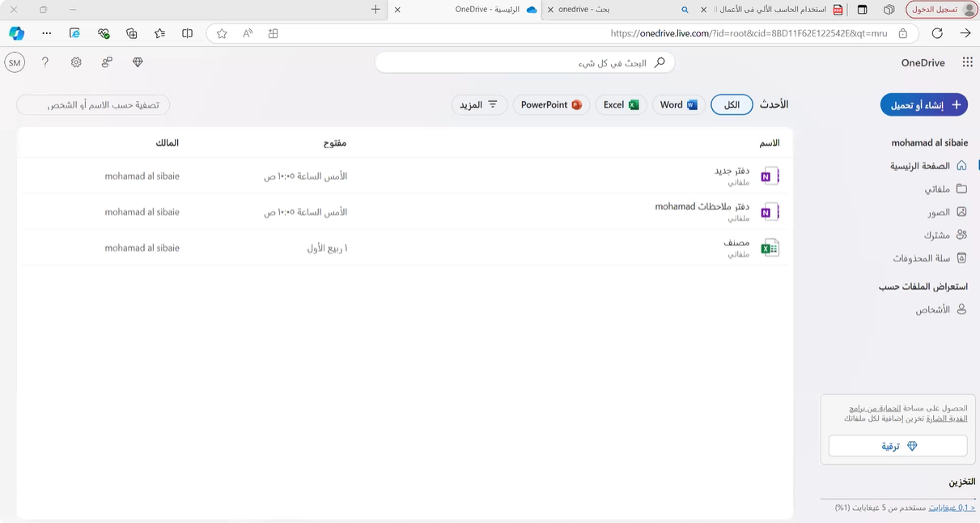This screenshot has width=980, height=523.
Task: Refresh the page in the browser
Action: tap(937, 33)
